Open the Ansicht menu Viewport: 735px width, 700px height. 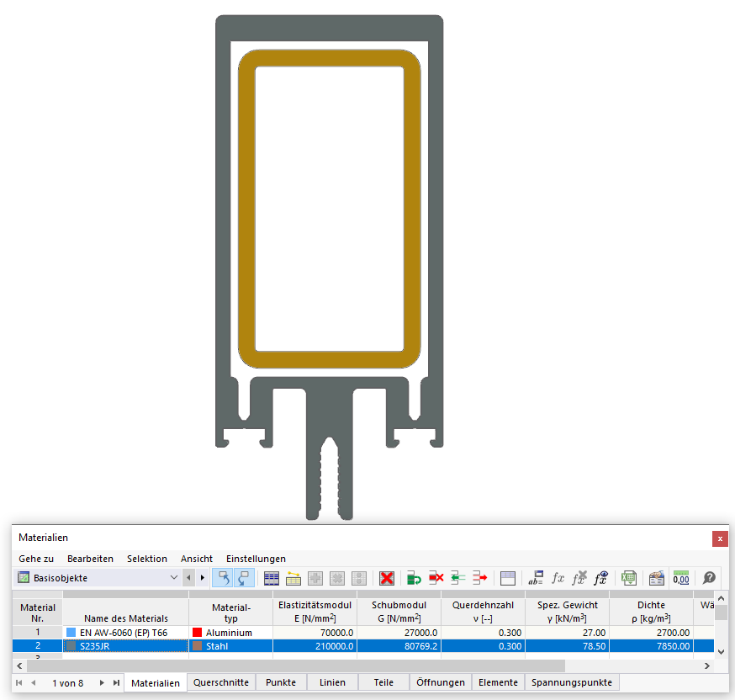tap(197, 559)
